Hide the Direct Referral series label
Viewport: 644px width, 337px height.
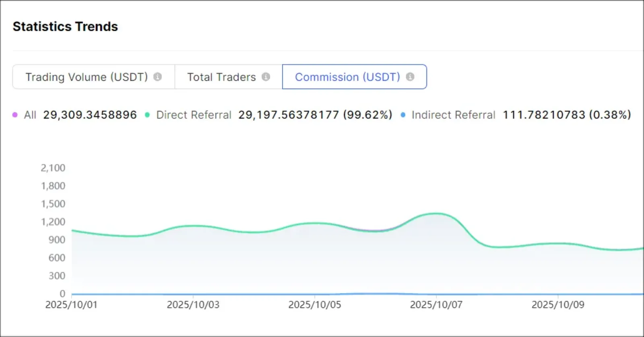194,115
